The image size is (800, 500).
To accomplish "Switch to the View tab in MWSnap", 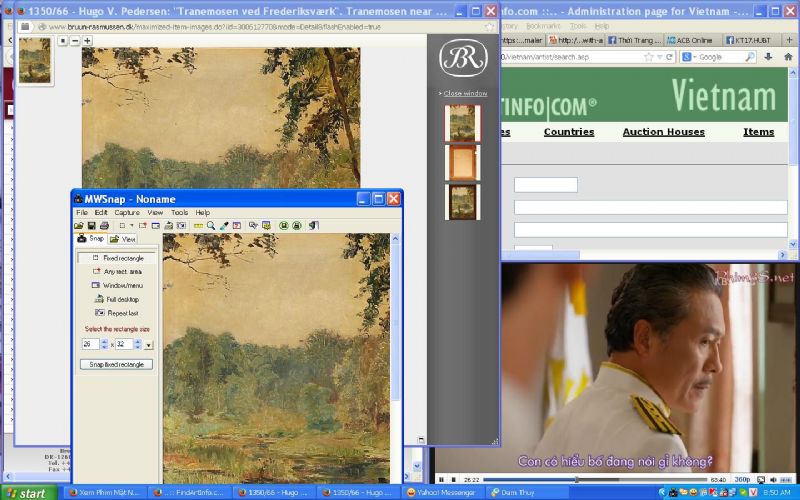I will pos(123,239).
